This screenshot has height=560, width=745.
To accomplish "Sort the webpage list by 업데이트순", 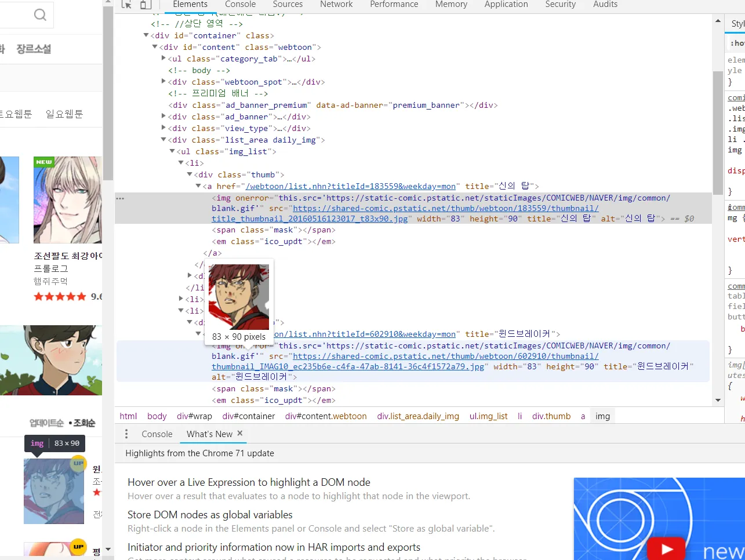I will 47,423.
